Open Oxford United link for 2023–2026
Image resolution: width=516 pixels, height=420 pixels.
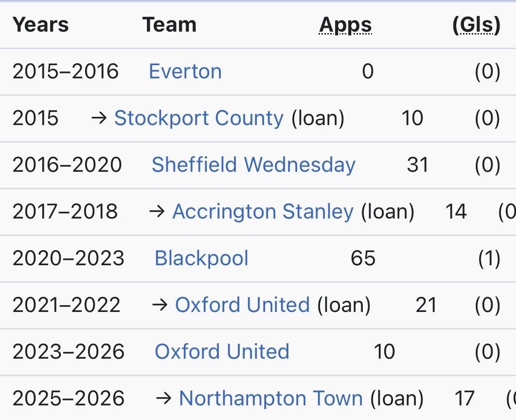click(222, 351)
